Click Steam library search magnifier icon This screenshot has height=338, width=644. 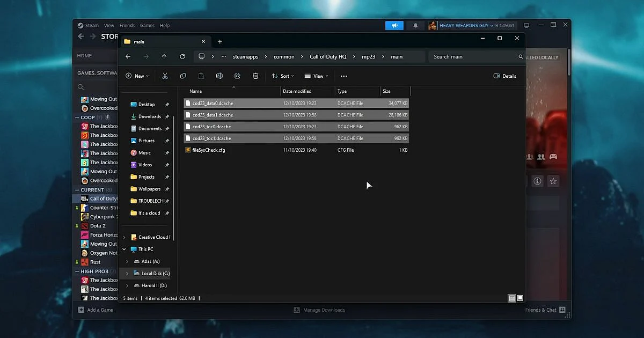pos(80,87)
